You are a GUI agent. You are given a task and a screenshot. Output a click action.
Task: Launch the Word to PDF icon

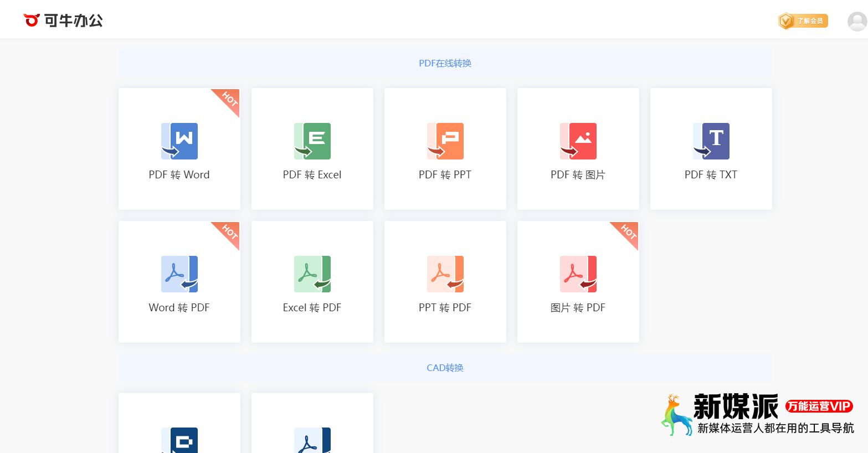(179, 274)
